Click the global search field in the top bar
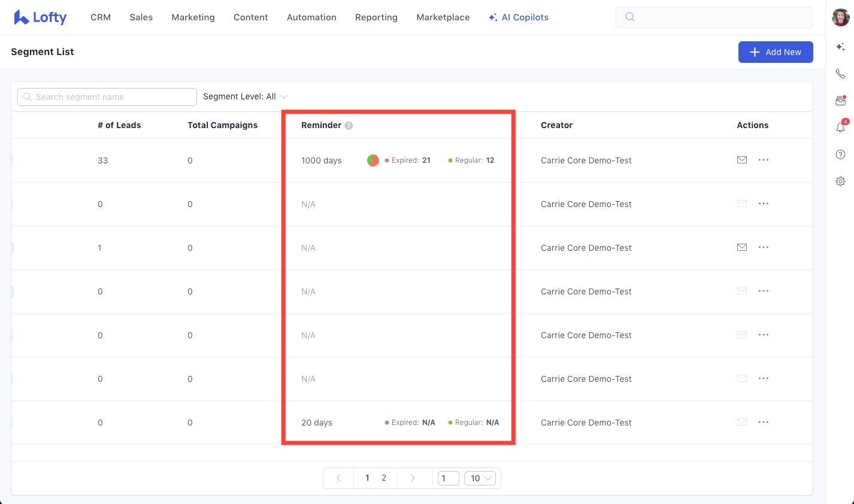The image size is (854, 504). tap(714, 17)
